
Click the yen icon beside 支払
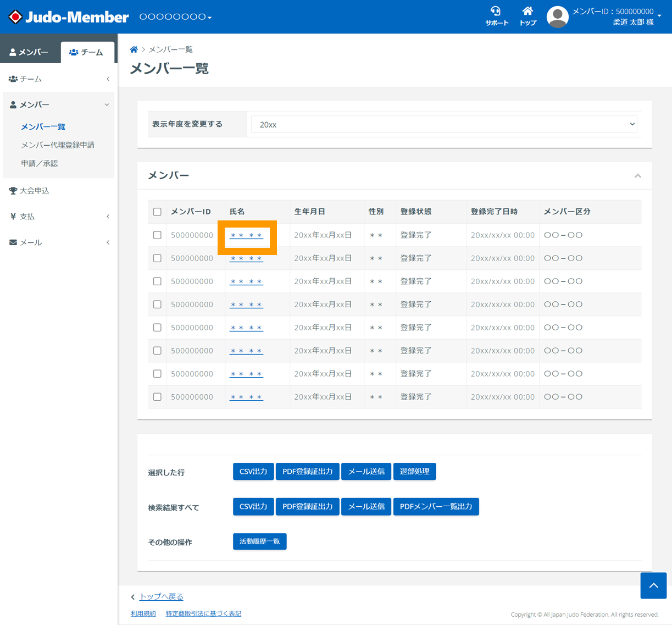tap(13, 217)
